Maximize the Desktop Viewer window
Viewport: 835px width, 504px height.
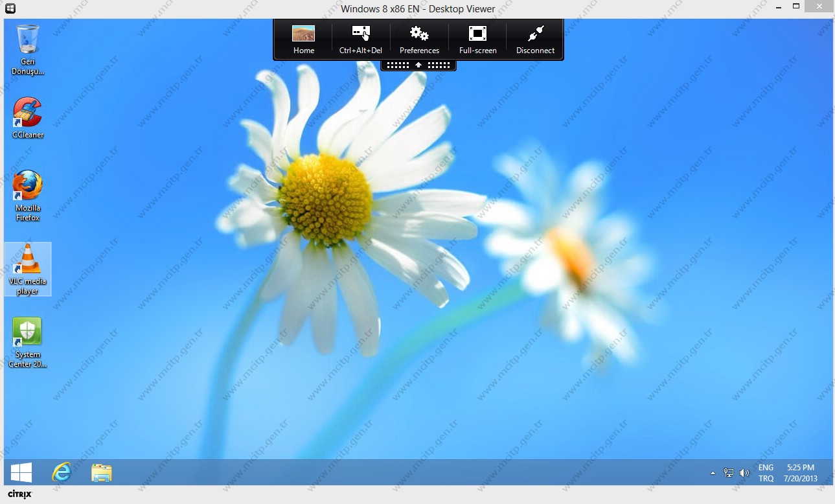[x=796, y=6]
